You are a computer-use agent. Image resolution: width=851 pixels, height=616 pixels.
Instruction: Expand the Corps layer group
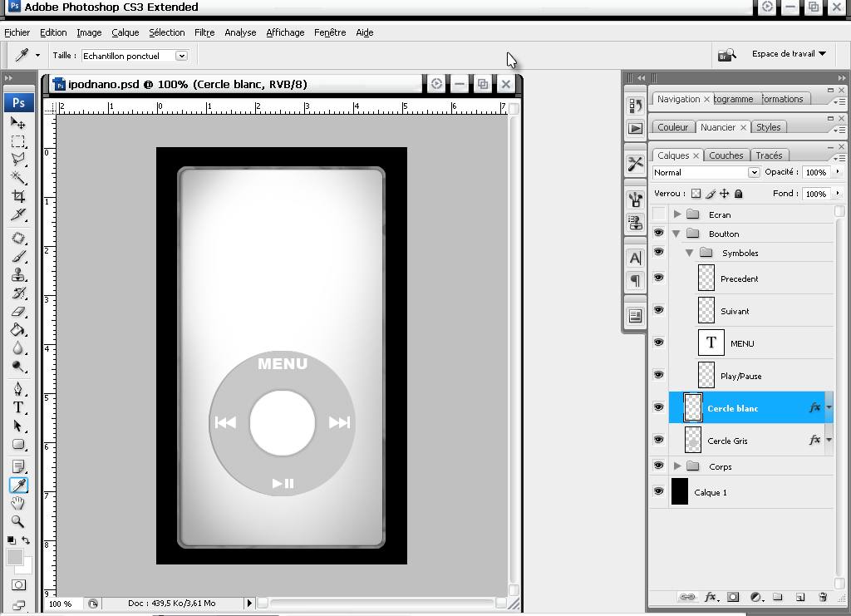pos(677,466)
